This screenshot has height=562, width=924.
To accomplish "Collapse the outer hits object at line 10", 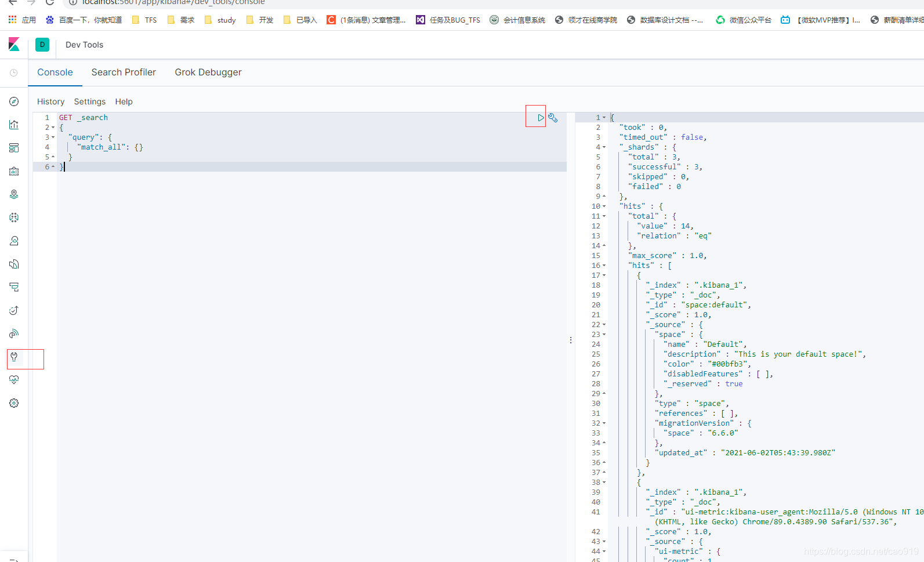I will click(x=604, y=206).
